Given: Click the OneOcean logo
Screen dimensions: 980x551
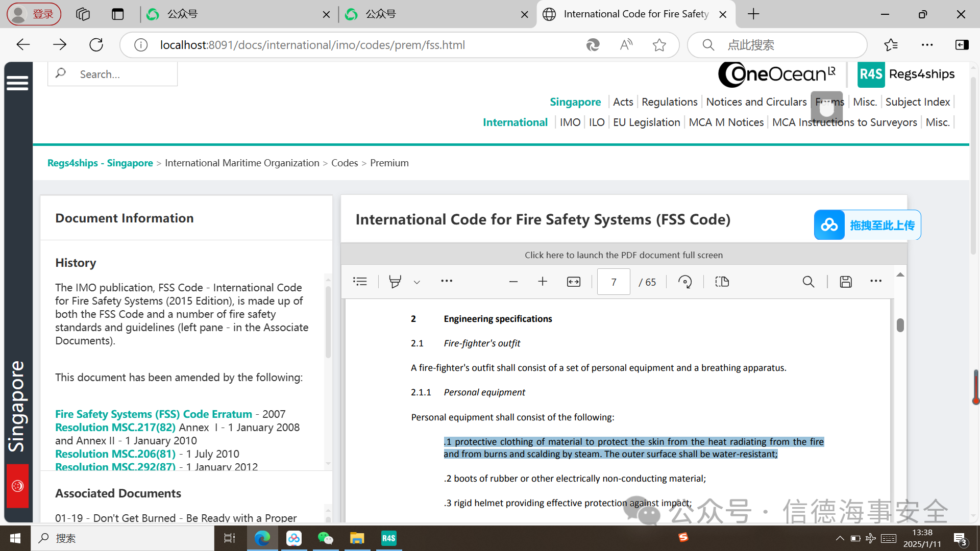Looking at the screenshot, I should 776,74.
